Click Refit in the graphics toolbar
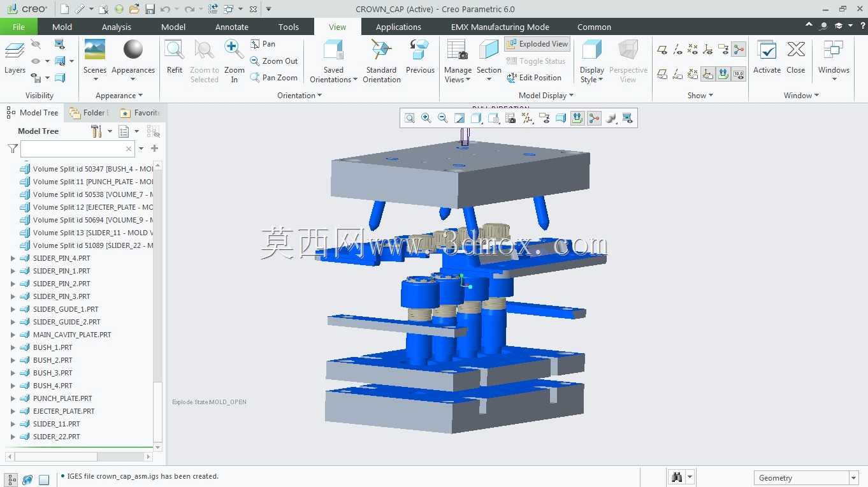Screen dimensions: 868x487 [x=409, y=118]
